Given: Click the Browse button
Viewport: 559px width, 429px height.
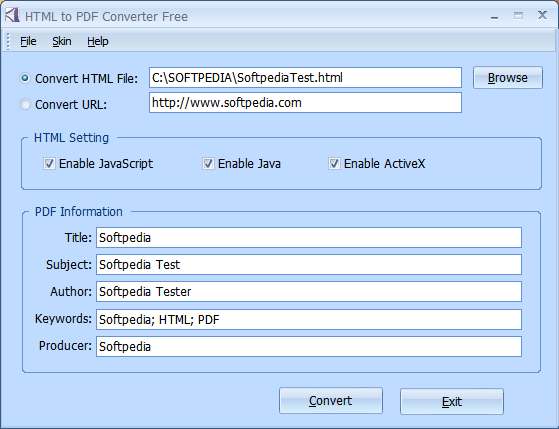Looking at the screenshot, I should pyautogui.click(x=508, y=77).
